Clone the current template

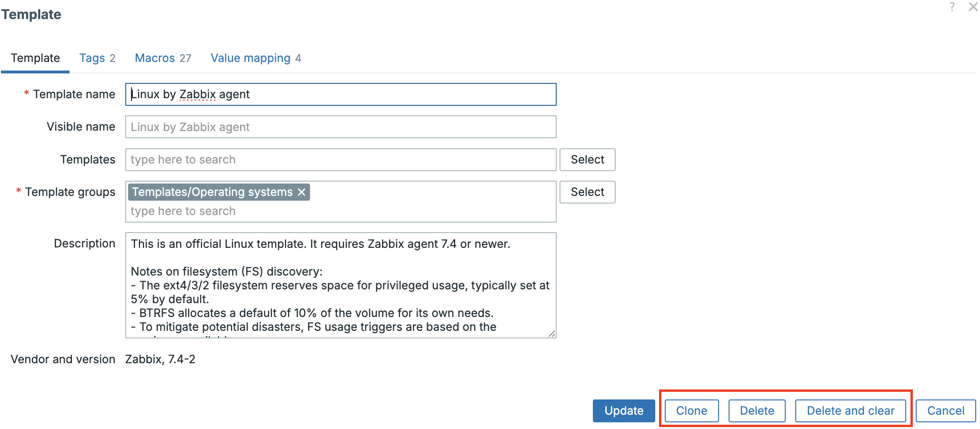click(x=691, y=410)
